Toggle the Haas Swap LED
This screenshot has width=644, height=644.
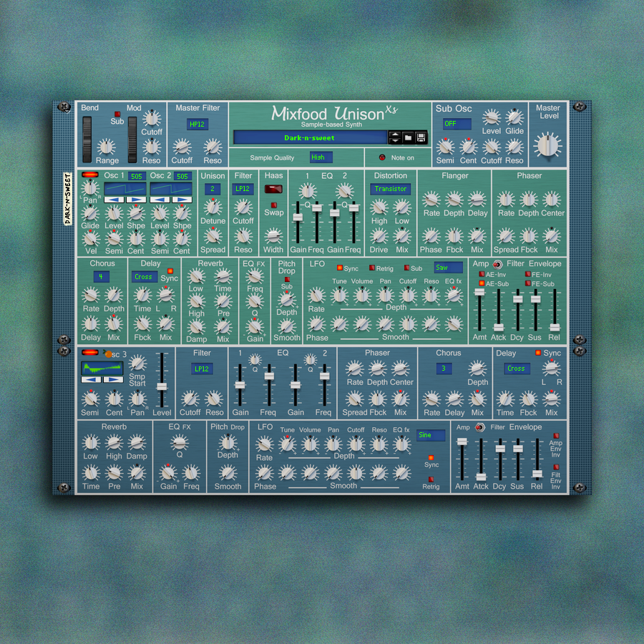click(x=273, y=205)
